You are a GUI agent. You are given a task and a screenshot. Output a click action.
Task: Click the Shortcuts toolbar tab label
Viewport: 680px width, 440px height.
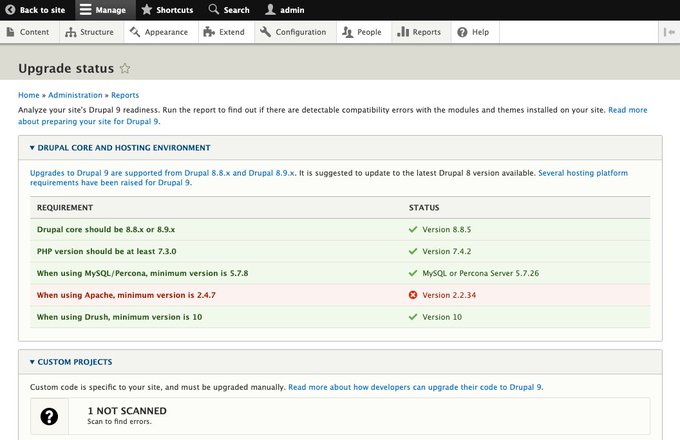point(175,10)
